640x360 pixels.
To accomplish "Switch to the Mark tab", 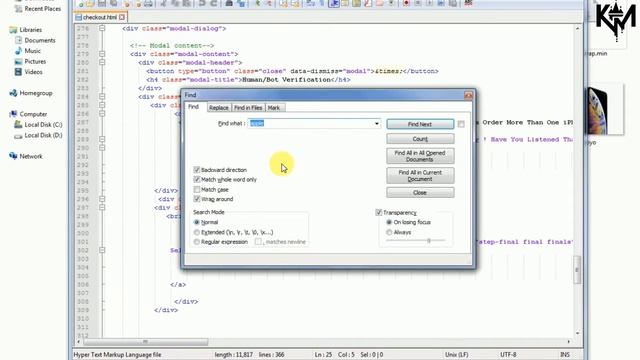I will (x=274, y=108).
